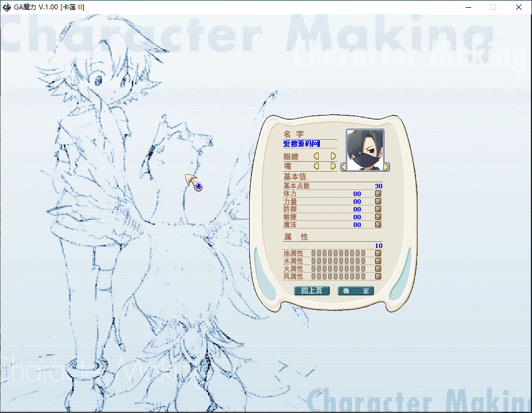Increase the 敏捷 stat with plus button
Screen dimensions: 532x413
click(x=378, y=217)
